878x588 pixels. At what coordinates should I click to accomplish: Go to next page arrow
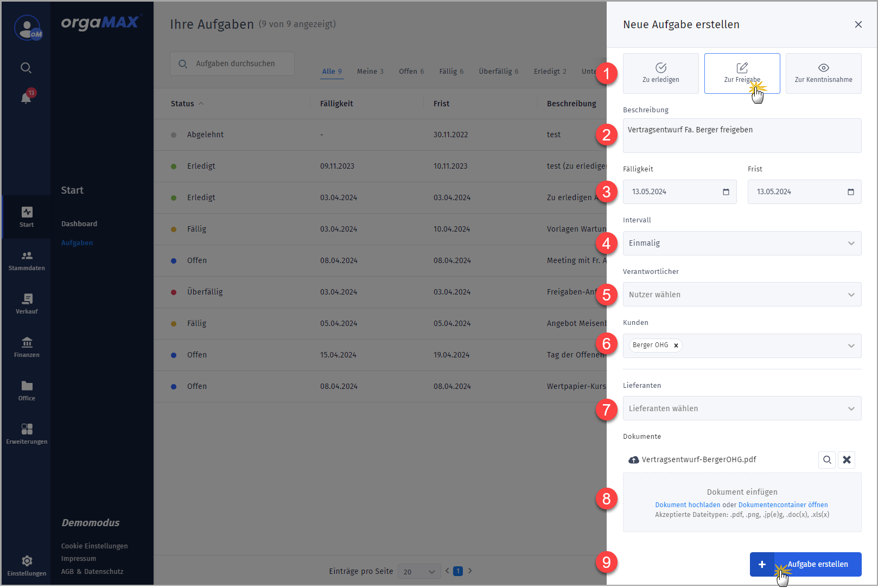coord(470,571)
